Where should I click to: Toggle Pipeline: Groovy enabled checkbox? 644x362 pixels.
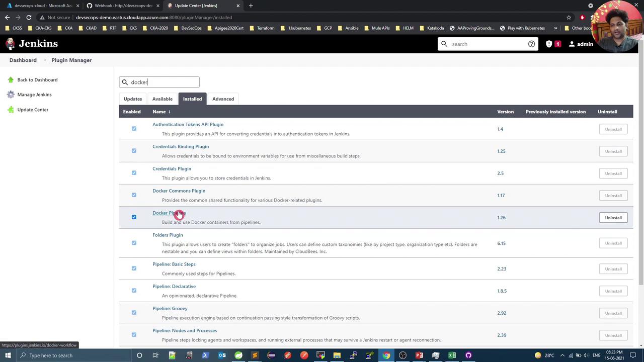pos(134,313)
